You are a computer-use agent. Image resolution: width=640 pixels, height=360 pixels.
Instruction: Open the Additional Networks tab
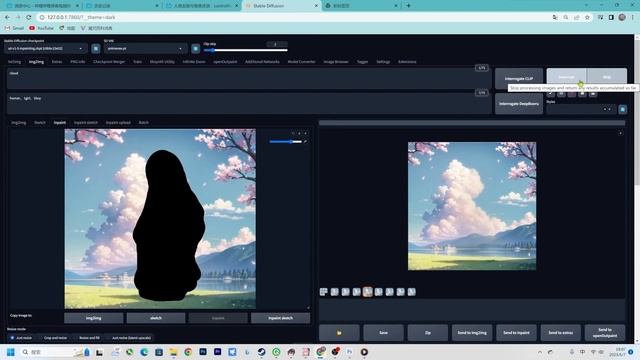[x=262, y=62]
